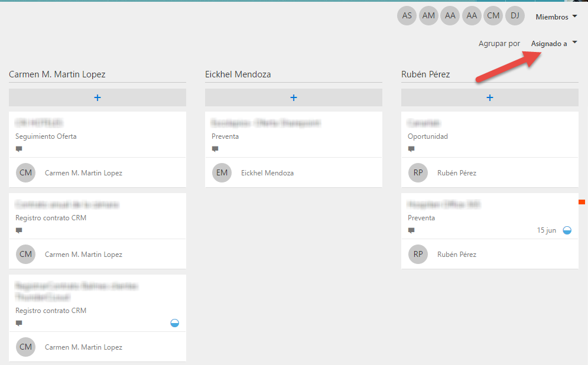Image resolution: width=588 pixels, height=365 pixels.
Task: Click in-progress icon next to 15 jun
Action: coord(567,230)
